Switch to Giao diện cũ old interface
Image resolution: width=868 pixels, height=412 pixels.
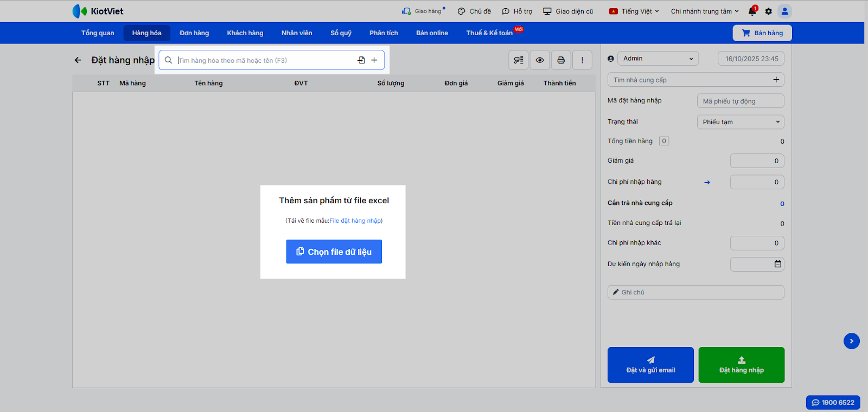[568, 11]
